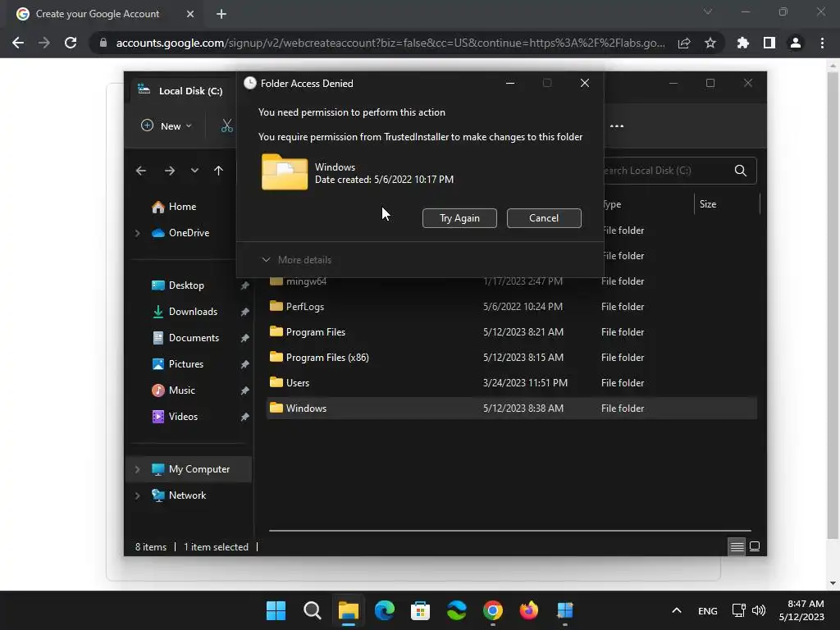Open Home in the Explorer sidebar

pos(182,207)
